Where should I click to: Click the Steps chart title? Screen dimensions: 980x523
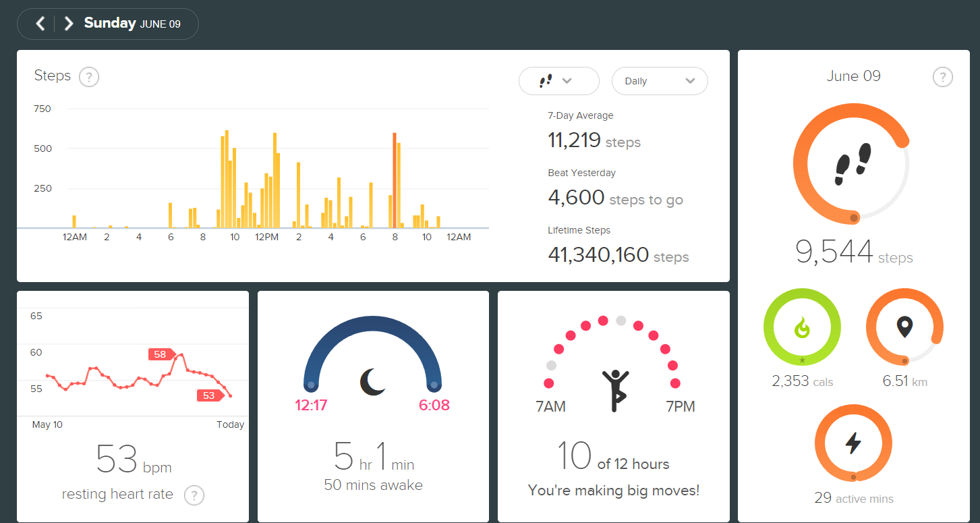(x=53, y=76)
